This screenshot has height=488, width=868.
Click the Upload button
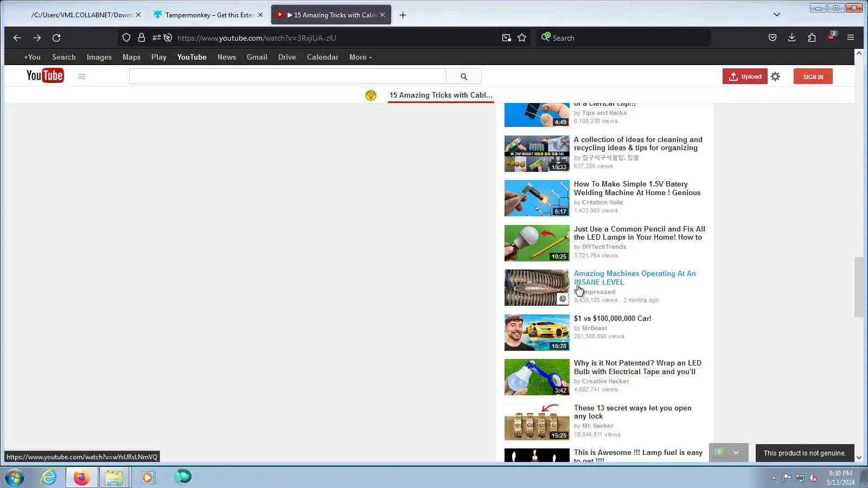745,76
